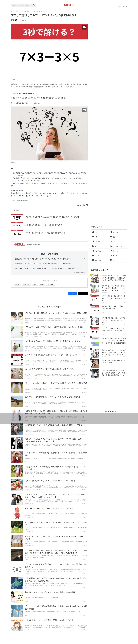Screen dimensions: 138x644
Task: Open ネイル category polish icon
Action: 111,241
